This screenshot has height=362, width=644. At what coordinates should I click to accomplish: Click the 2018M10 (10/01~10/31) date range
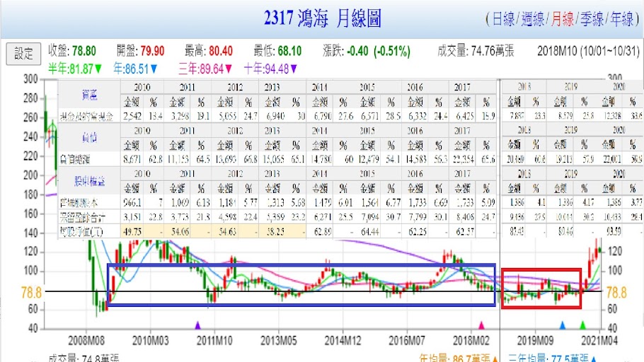coord(589,51)
